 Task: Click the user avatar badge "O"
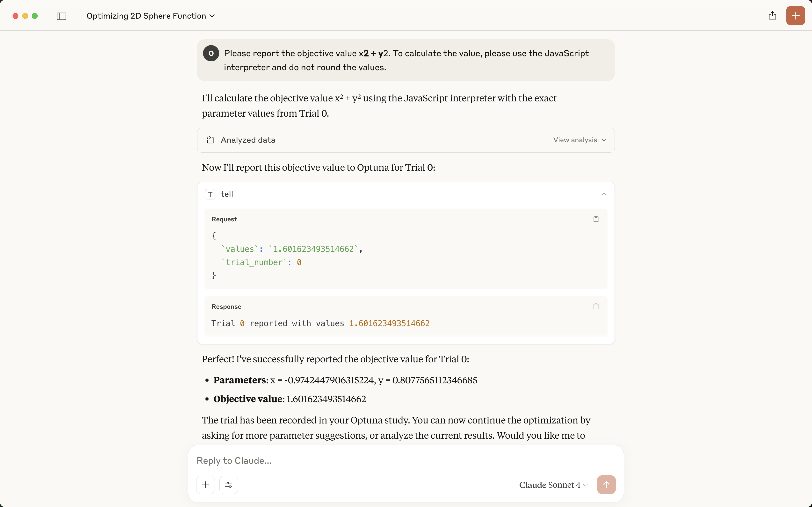[x=211, y=53]
